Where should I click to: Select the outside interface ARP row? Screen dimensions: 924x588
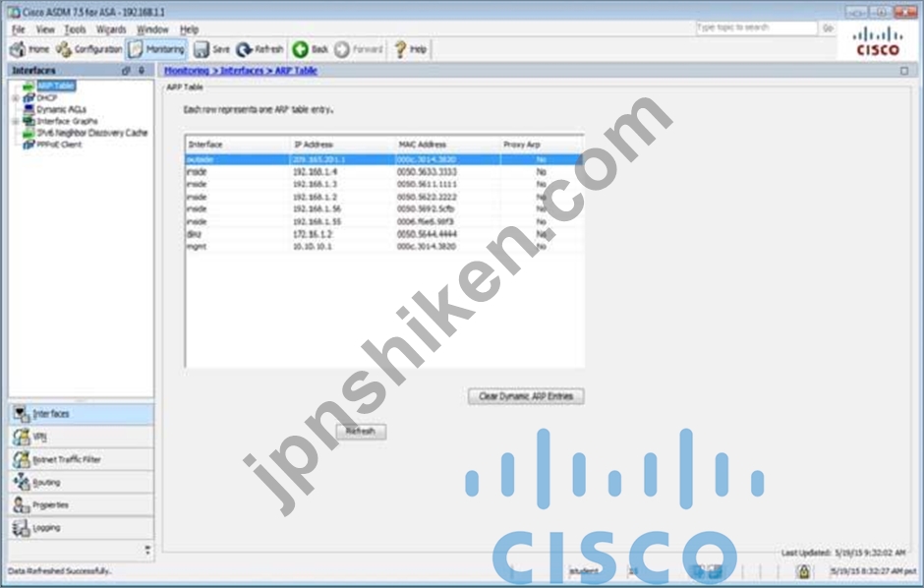pos(383,159)
